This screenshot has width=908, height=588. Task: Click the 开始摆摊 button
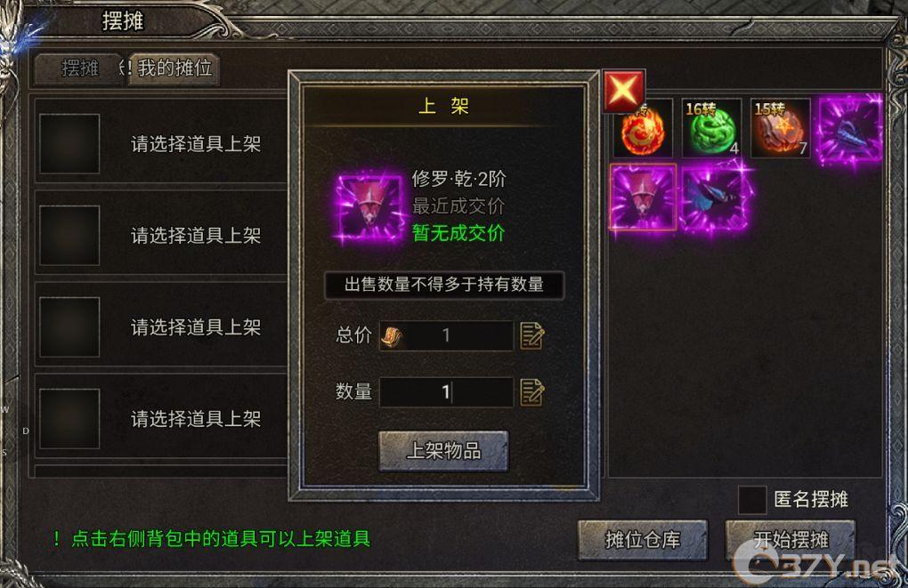point(790,539)
